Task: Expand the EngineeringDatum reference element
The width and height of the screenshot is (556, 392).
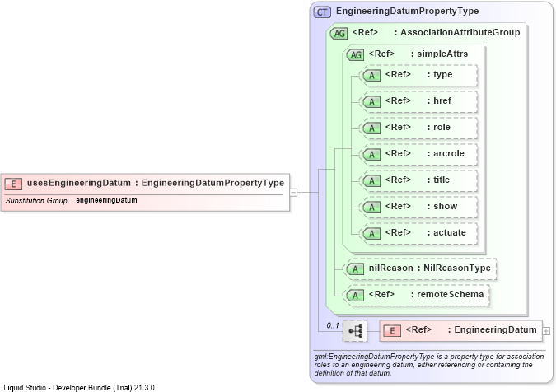Action: pyautogui.click(x=546, y=331)
